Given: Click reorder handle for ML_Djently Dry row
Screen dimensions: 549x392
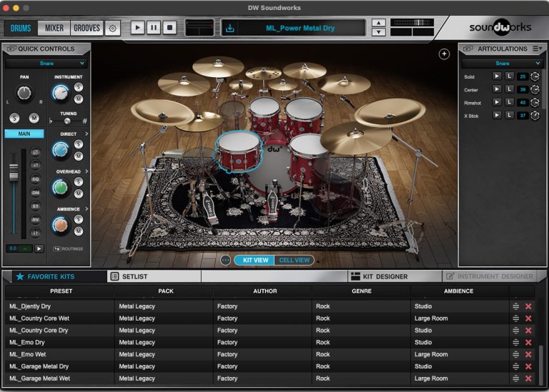Looking at the screenshot, I should pyautogui.click(x=515, y=306).
